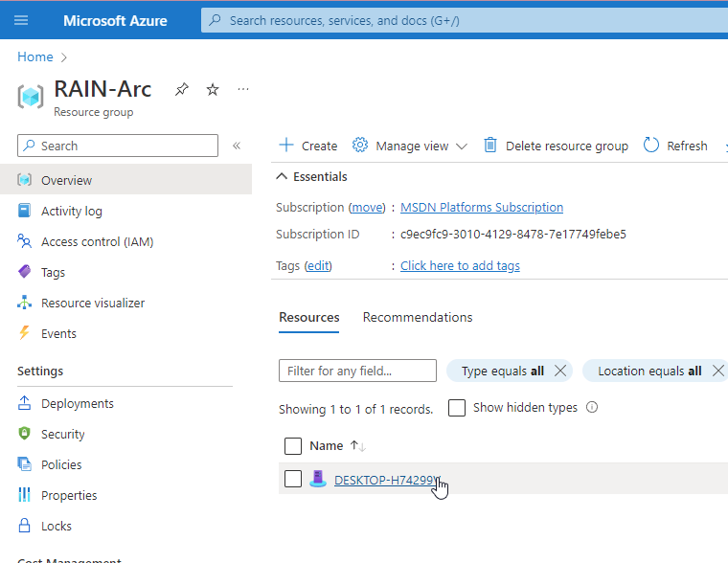728x563 pixels.
Task: Click the trash can delete icon
Action: pyautogui.click(x=490, y=146)
